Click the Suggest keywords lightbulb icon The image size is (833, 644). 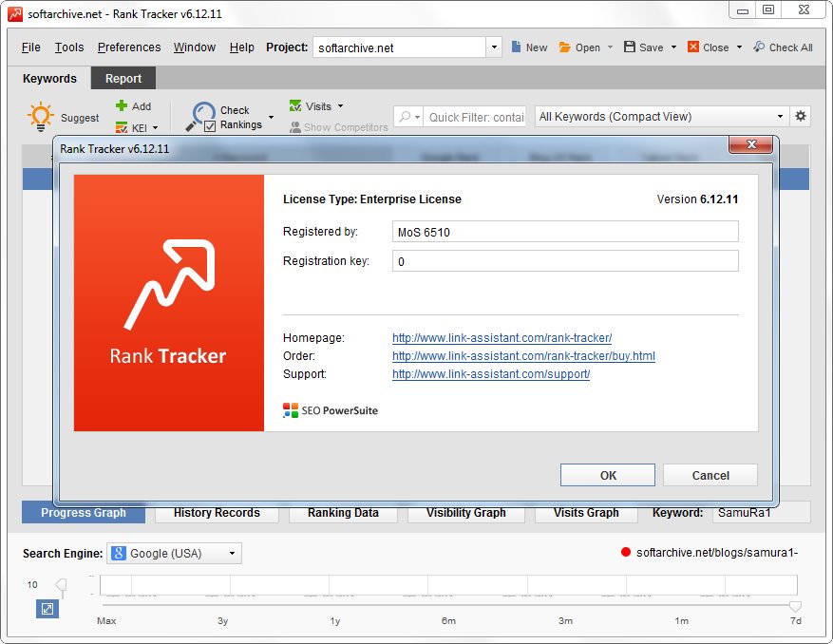click(x=41, y=117)
